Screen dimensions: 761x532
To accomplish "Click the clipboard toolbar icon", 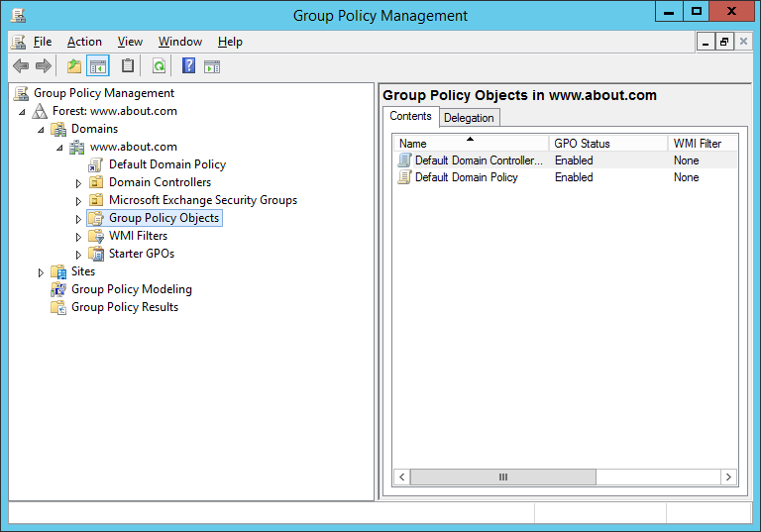I will (x=128, y=66).
